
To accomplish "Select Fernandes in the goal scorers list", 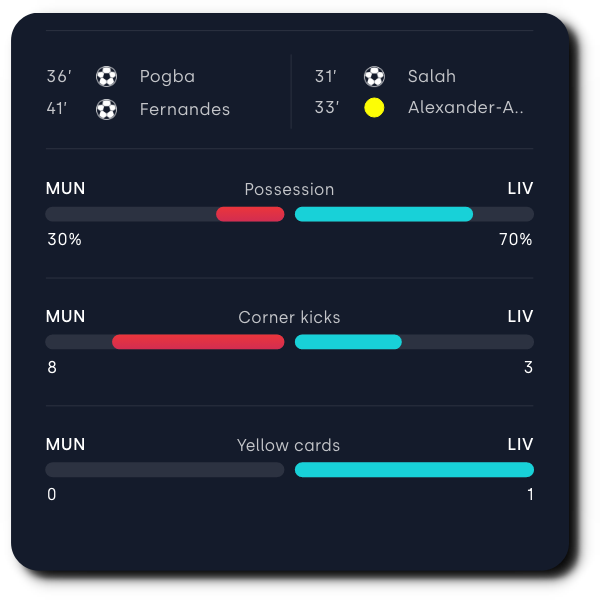I will (x=185, y=109).
